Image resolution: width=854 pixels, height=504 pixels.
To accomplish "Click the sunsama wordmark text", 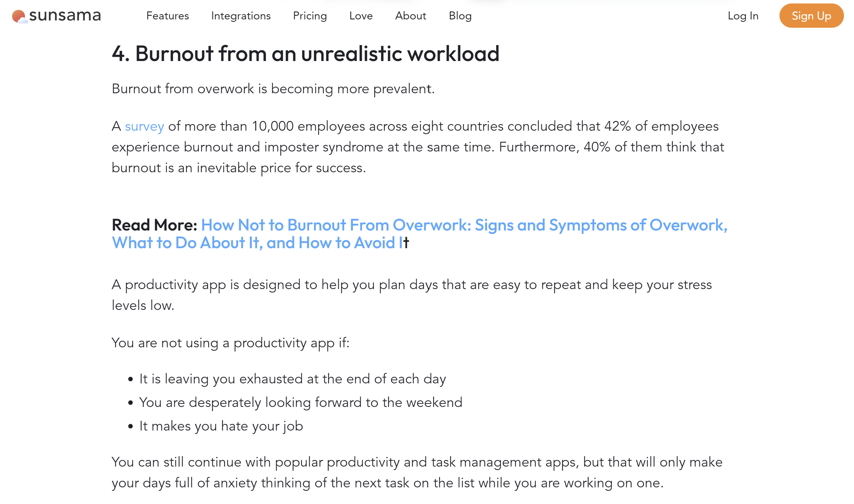I will (x=65, y=16).
